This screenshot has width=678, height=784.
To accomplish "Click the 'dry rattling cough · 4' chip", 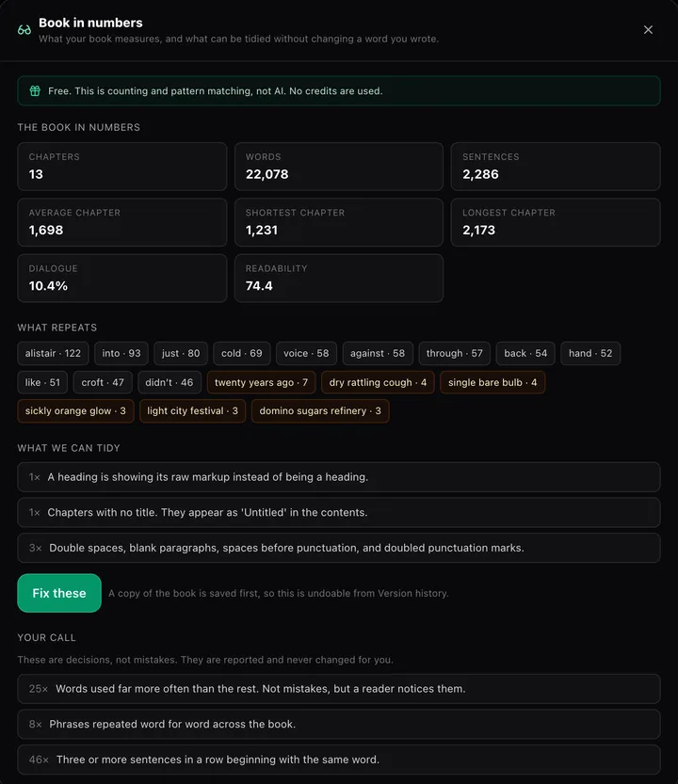I will point(378,382).
